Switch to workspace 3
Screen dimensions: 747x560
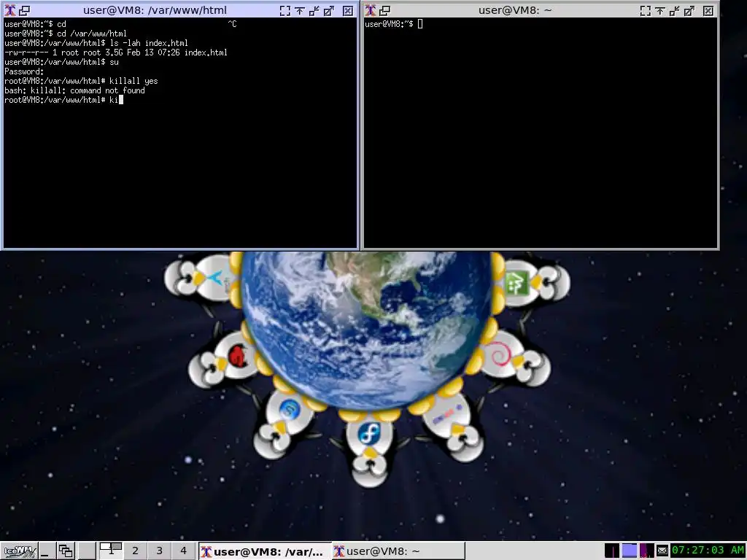click(x=159, y=551)
